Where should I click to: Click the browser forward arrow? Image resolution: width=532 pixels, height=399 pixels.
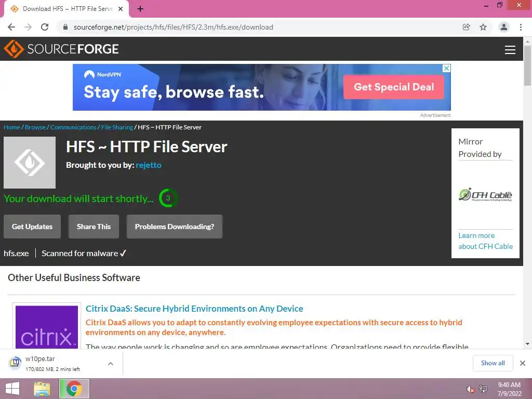(x=28, y=27)
